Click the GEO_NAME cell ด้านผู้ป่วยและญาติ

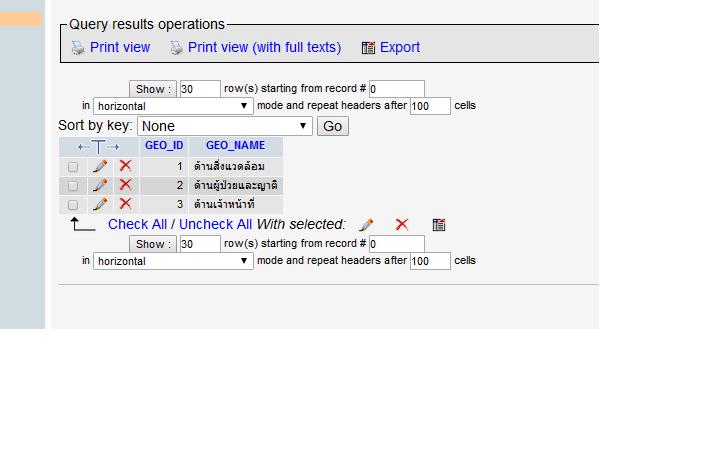pos(236,185)
